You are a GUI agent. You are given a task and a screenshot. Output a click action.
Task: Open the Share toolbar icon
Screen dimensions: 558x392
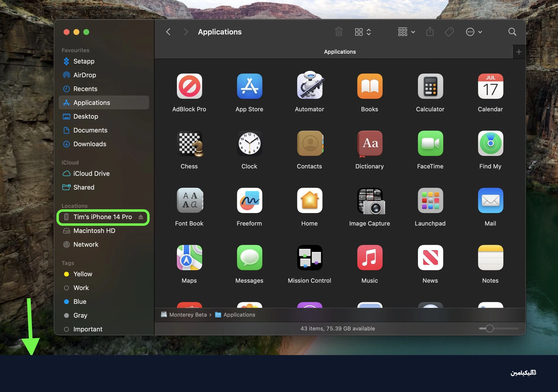[x=430, y=32]
